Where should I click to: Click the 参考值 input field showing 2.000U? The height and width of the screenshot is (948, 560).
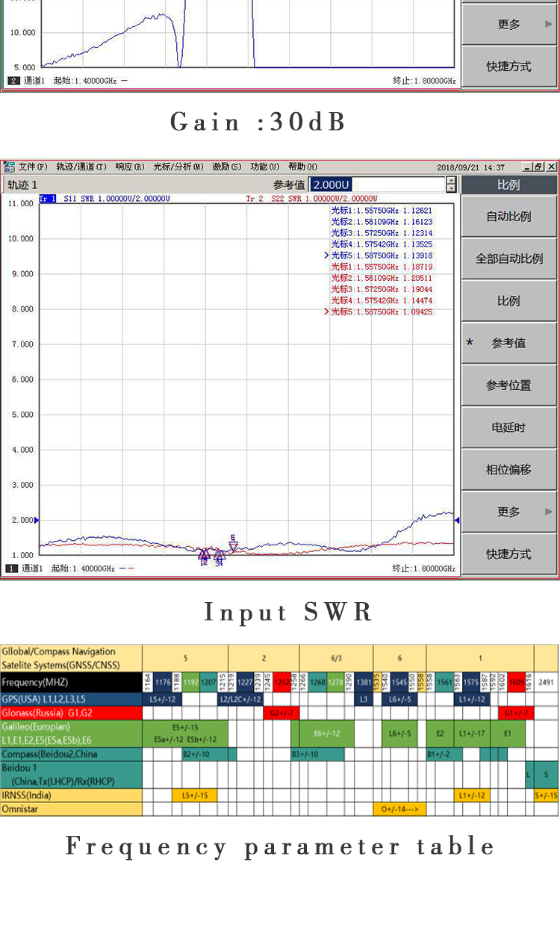pyautogui.click(x=376, y=185)
